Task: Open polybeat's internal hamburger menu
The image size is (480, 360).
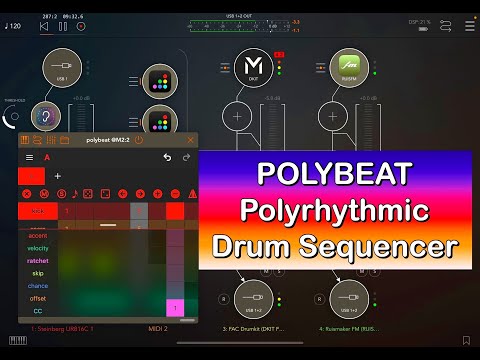Action: (29, 157)
